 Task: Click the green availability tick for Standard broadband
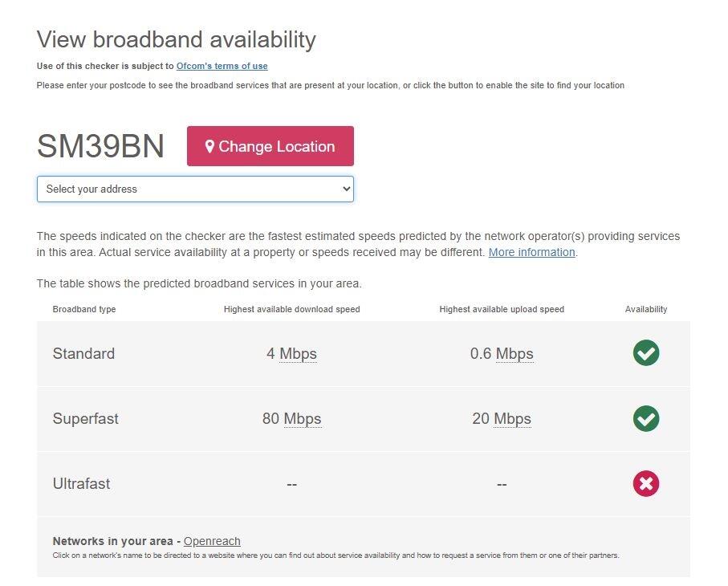[646, 353]
